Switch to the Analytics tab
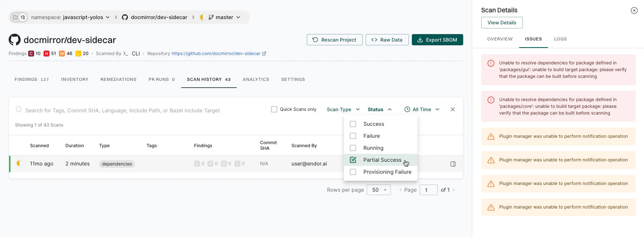 coord(256,79)
